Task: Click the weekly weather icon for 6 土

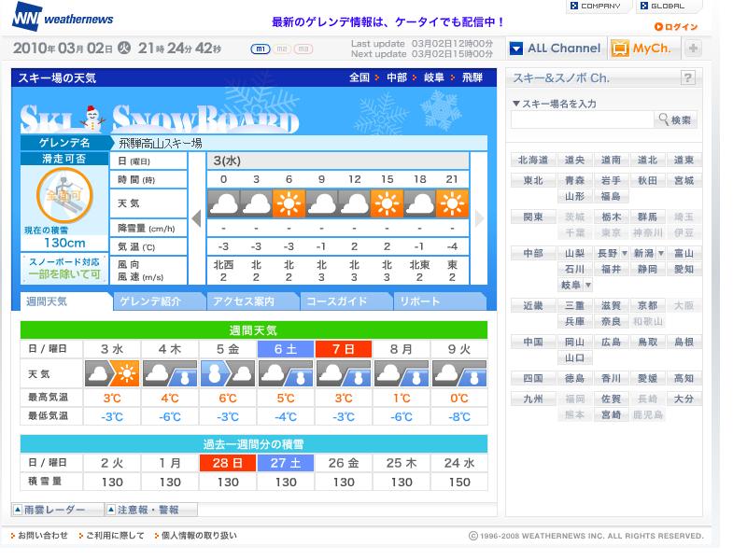Action: 286,373
